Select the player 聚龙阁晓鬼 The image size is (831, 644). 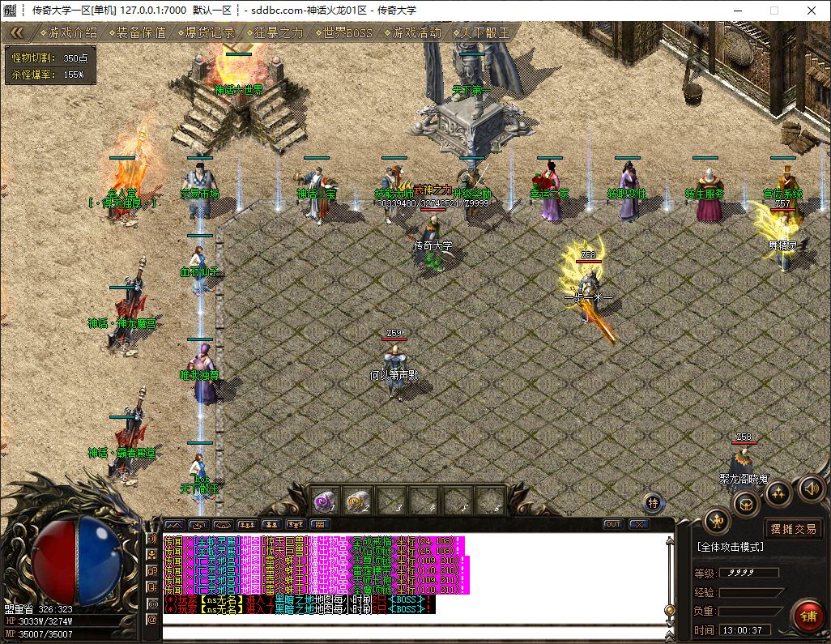coord(743,467)
